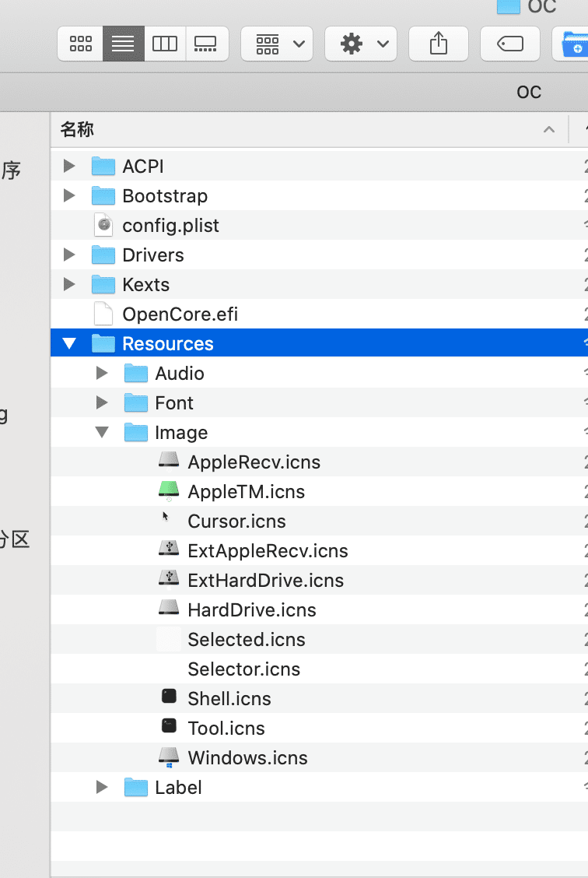This screenshot has width=588, height=878.
Task: Select the Shell.icns file name
Action: click(x=229, y=699)
